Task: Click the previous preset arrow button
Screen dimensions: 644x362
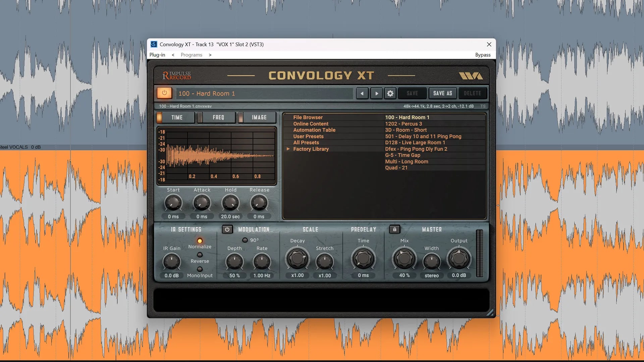Action: pos(362,94)
